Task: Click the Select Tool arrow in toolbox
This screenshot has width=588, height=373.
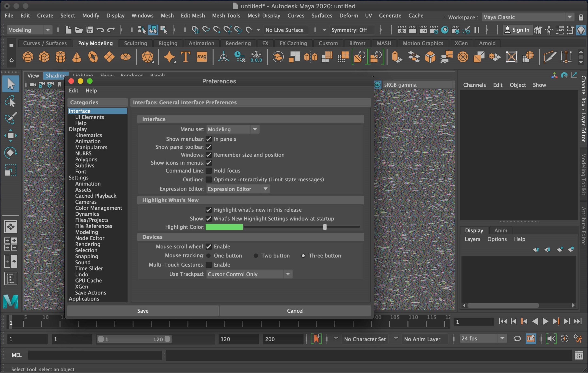Action: click(11, 84)
